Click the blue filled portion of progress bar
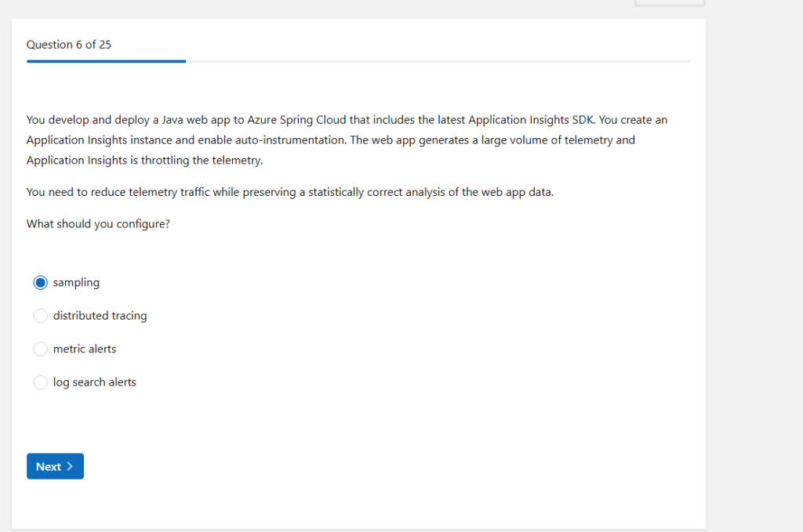Viewport: 803px width, 532px height. tap(106, 61)
